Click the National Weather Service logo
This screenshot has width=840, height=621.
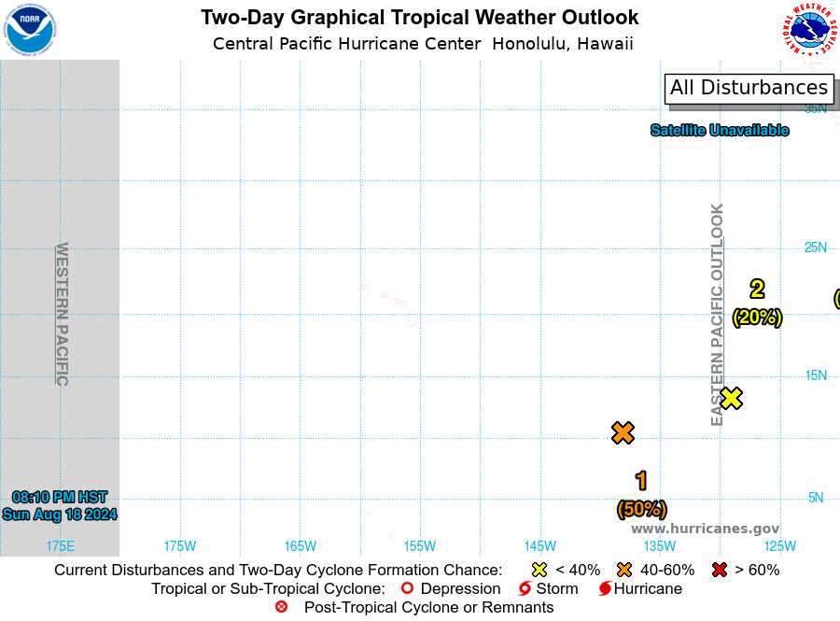tap(809, 30)
